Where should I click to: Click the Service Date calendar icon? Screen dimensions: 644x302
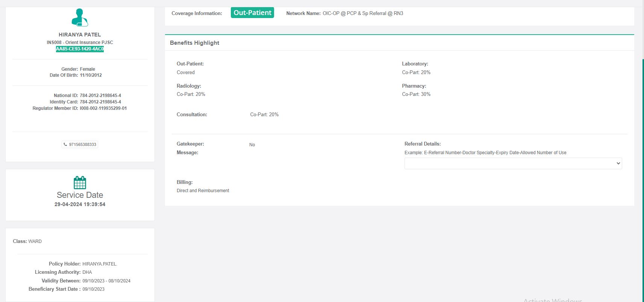80,183
